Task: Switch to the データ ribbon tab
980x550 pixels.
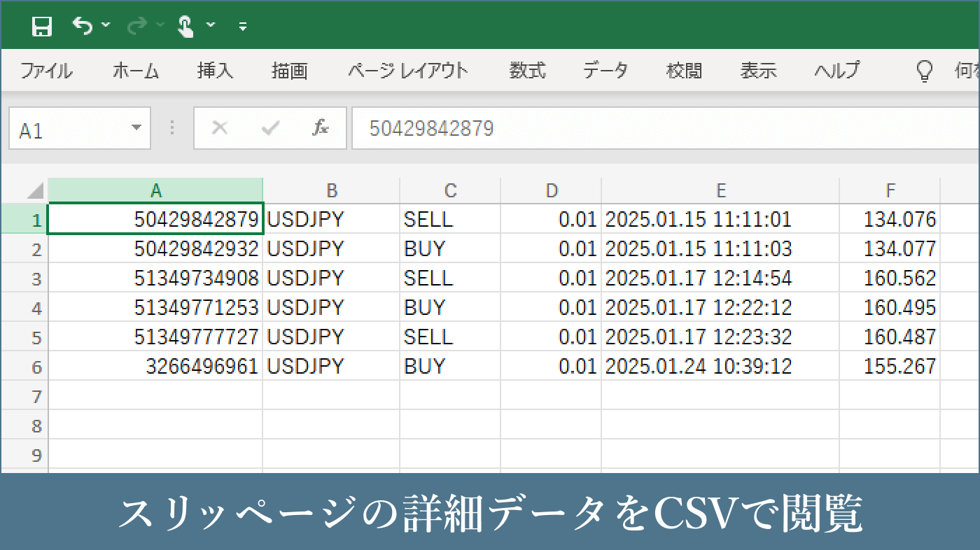Action: 605,71
